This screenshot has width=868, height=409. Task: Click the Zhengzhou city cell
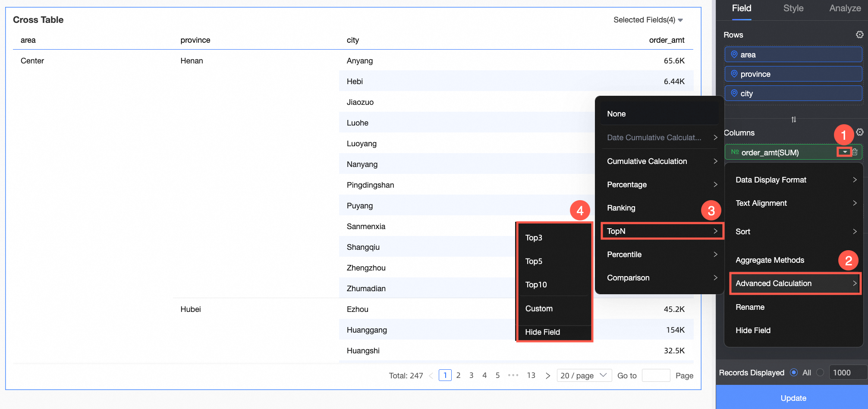(x=366, y=268)
